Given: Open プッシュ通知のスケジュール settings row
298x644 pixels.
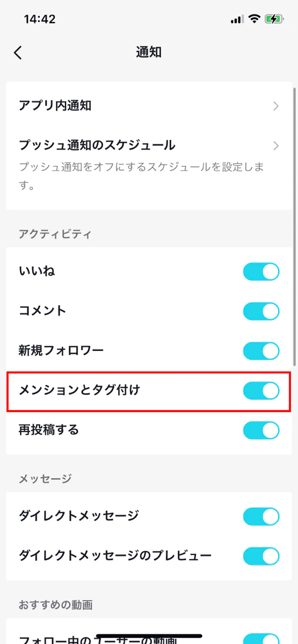Looking at the screenshot, I should (x=149, y=165).
